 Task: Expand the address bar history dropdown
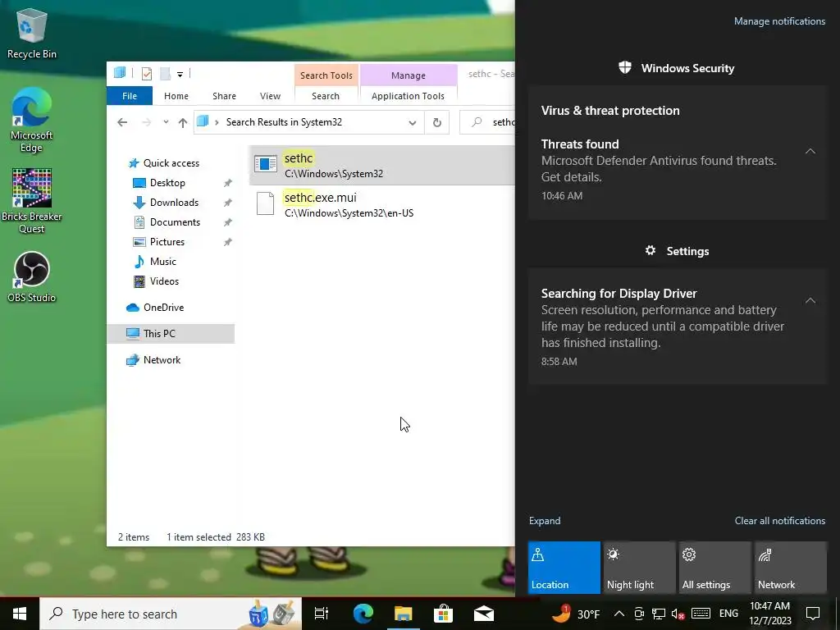412,123
